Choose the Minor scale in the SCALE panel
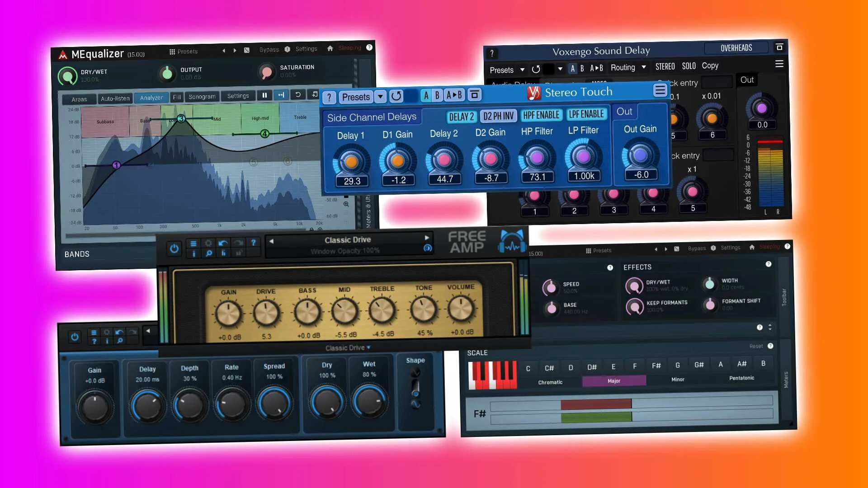This screenshot has width=868, height=488. pos(678,380)
